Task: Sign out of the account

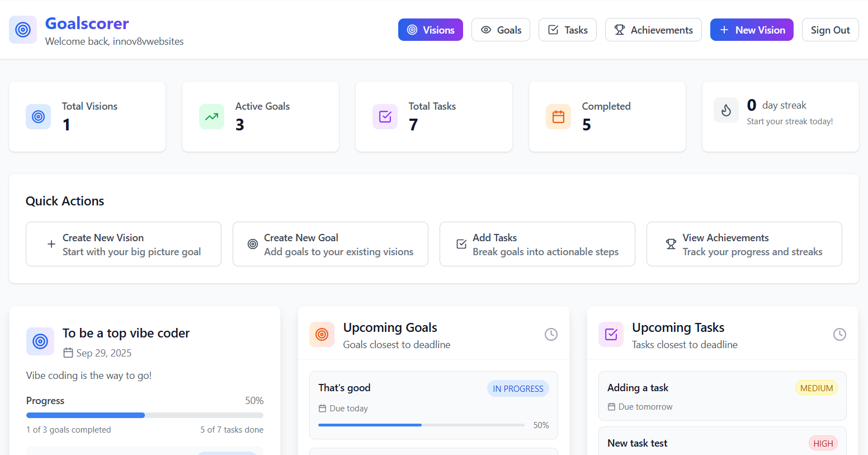Action: pyautogui.click(x=831, y=30)
